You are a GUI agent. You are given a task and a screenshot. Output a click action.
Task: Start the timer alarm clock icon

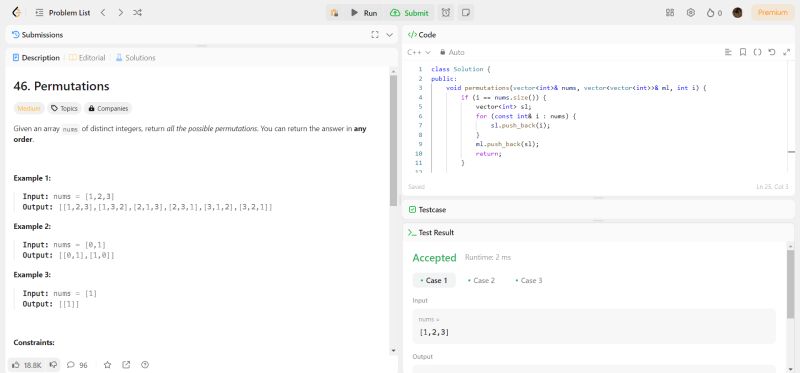tap(446, 13)
